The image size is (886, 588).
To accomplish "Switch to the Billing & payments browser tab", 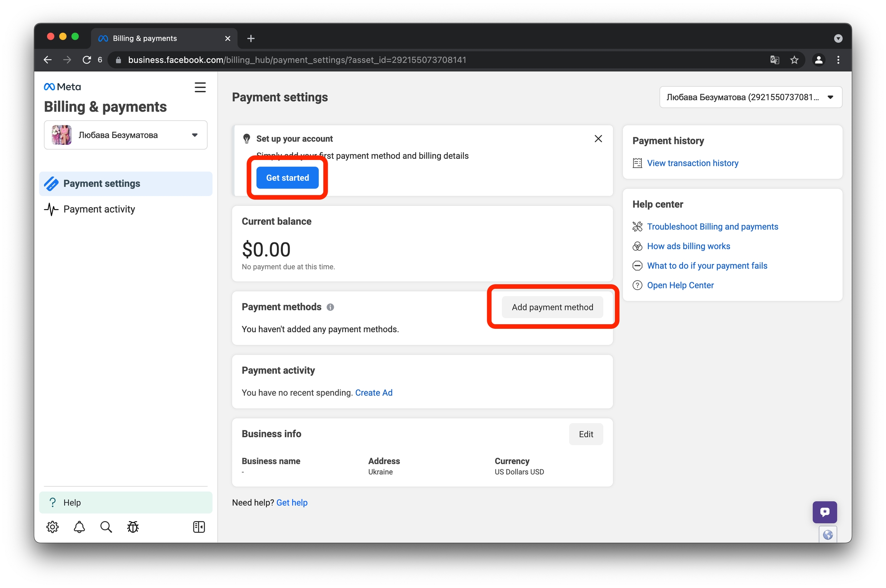I will coord(164,38).
